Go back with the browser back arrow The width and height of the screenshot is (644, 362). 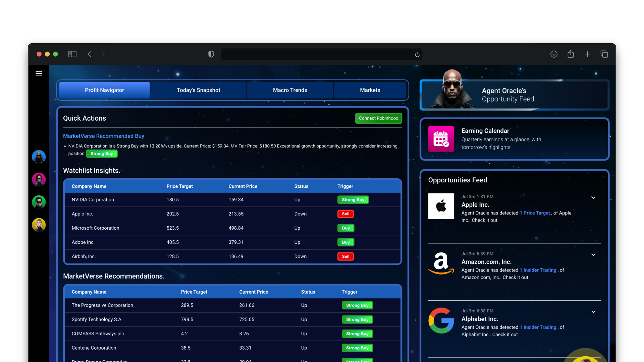coord(90,54)
